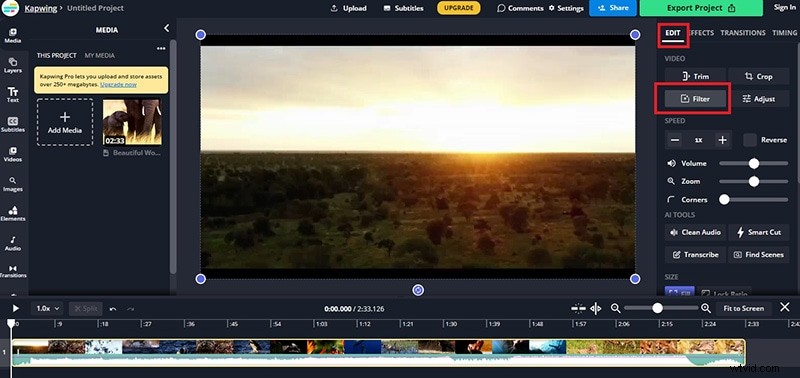Click Upload in the top bar

[348, 8]
